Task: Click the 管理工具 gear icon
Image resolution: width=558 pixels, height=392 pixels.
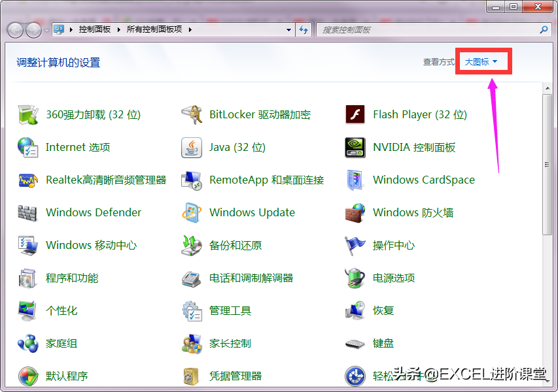Action: 192,310
